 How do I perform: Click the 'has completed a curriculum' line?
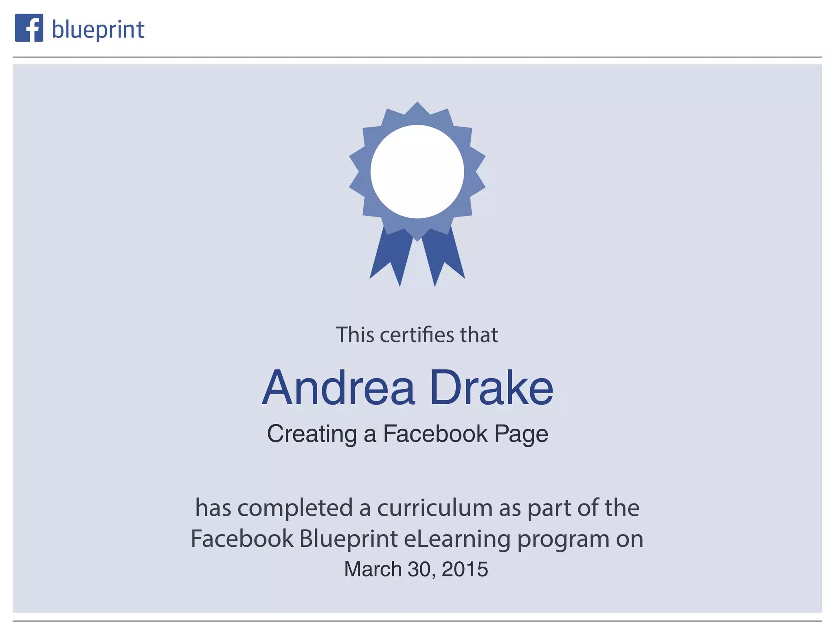tap(417, 508)
